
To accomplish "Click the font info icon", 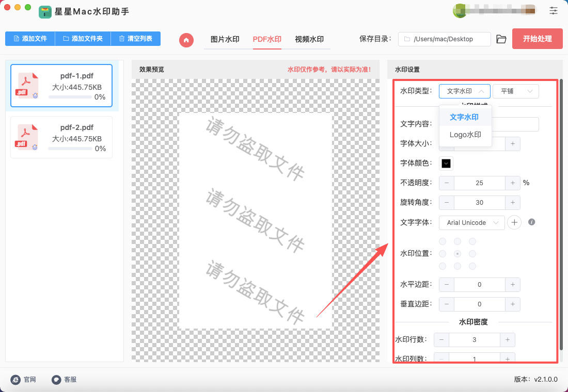I will tap(531, 222).
